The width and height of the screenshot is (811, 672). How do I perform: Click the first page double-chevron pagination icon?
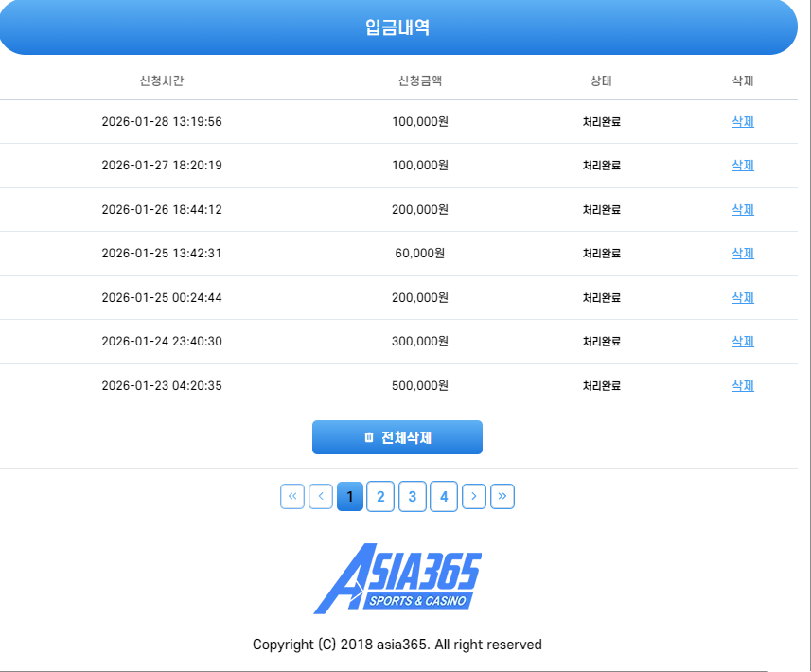point(292,496)
